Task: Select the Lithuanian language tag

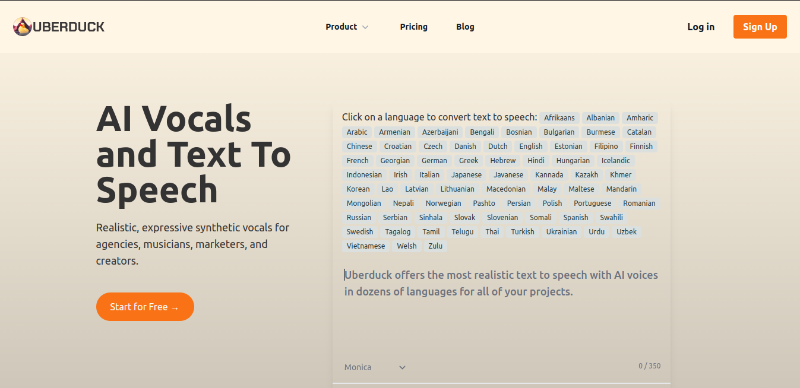Action: tap(457, 189)
